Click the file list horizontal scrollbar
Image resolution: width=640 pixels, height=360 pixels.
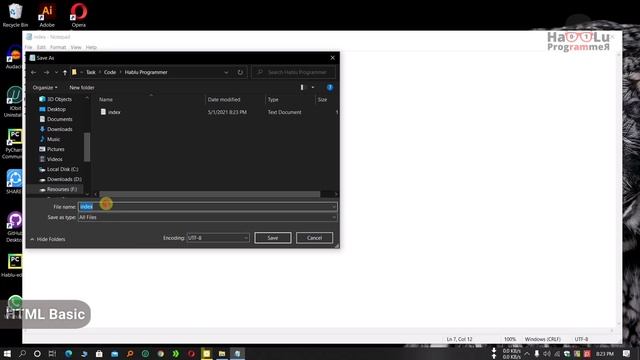pyautogui.click(x=209, y=194)
